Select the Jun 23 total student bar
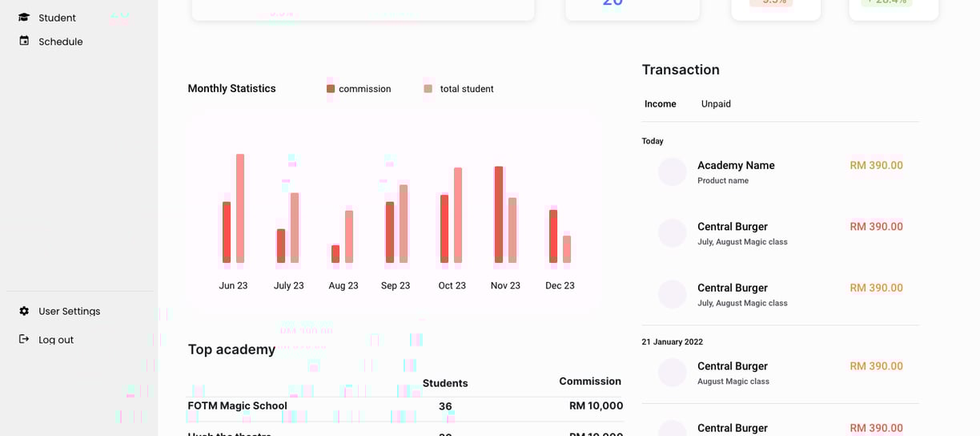The image size is (980, 436). click(x=240, y=208)
